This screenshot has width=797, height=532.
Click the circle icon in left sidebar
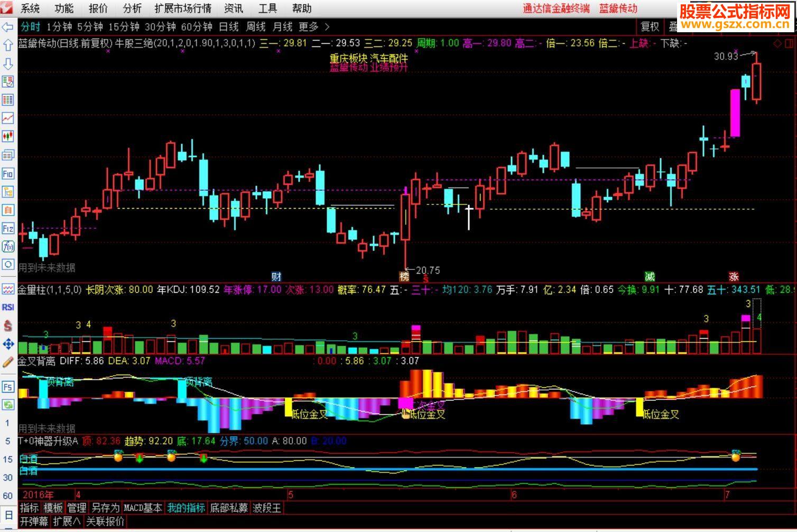point(8,265)
